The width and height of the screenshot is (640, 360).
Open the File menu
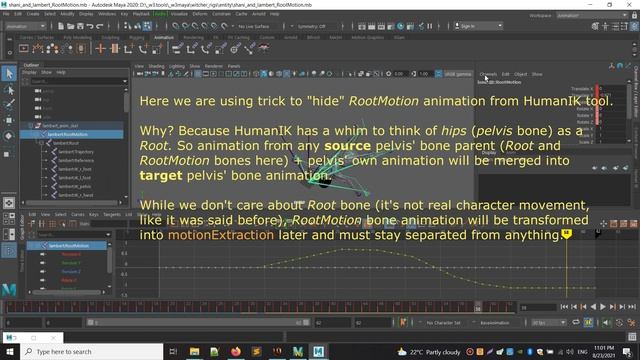(x=6, y=14)
